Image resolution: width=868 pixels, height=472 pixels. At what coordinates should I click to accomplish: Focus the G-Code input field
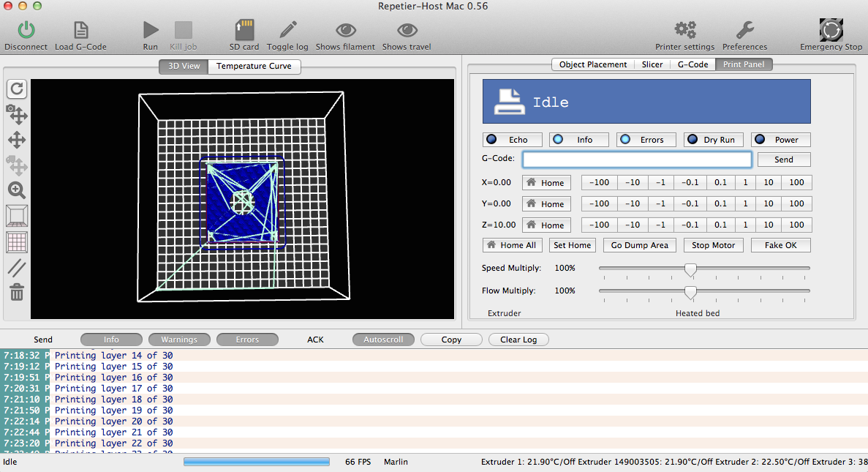[x=637, y=160]
